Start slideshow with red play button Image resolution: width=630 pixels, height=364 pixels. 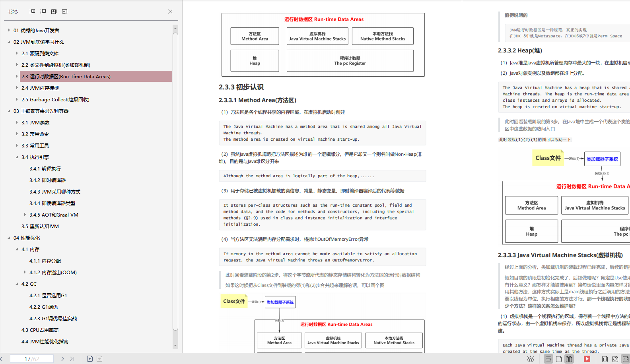[x=587, y=359]
